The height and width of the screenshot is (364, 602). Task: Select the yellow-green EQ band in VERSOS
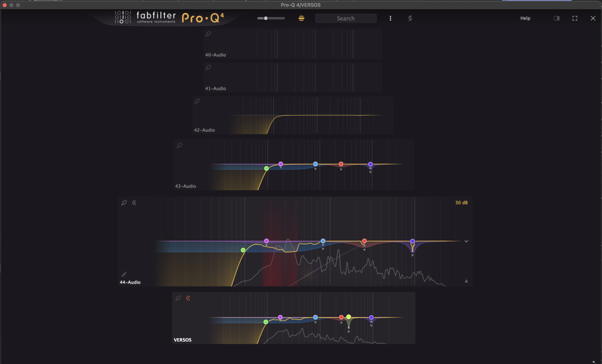coord(349,317)
